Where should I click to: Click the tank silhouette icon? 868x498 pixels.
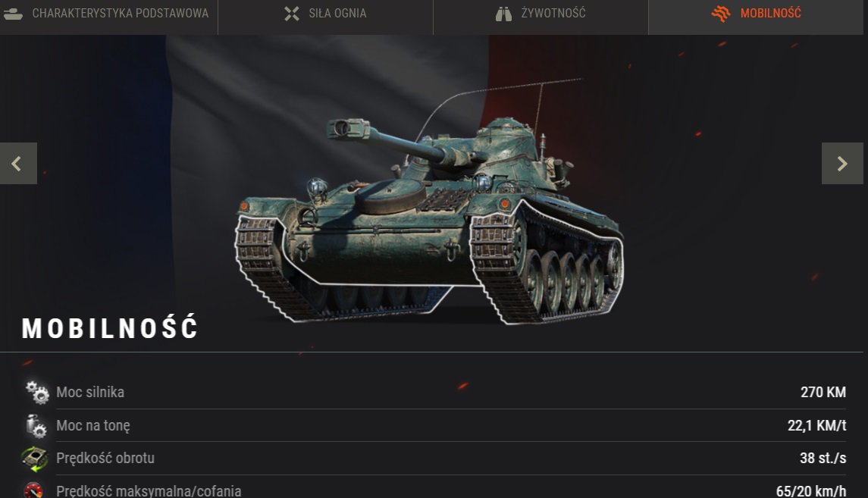(13, 14)
